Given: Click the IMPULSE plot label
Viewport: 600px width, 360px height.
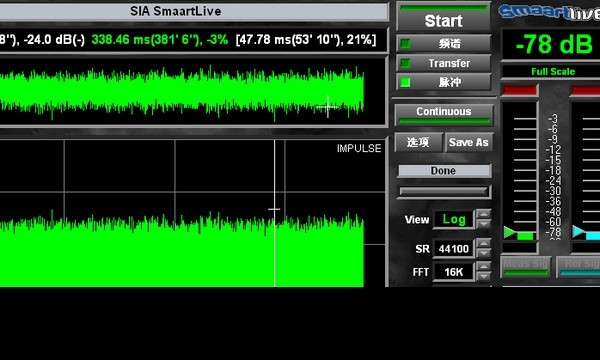Looking at the screenshot, I should coord(359,148).
